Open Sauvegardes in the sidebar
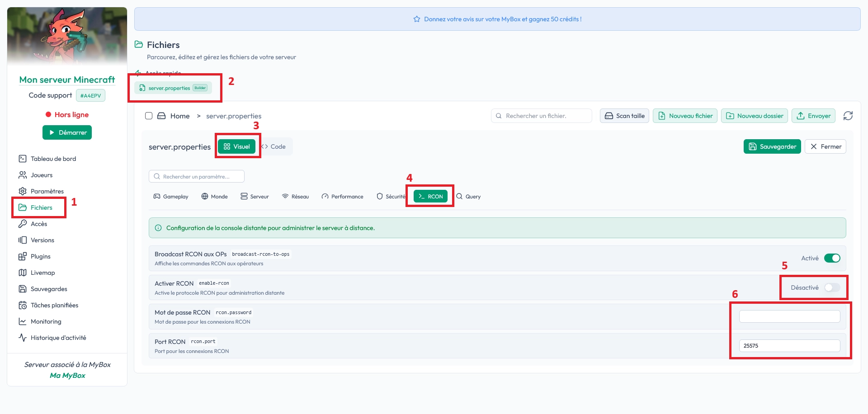 click(48, 289)
